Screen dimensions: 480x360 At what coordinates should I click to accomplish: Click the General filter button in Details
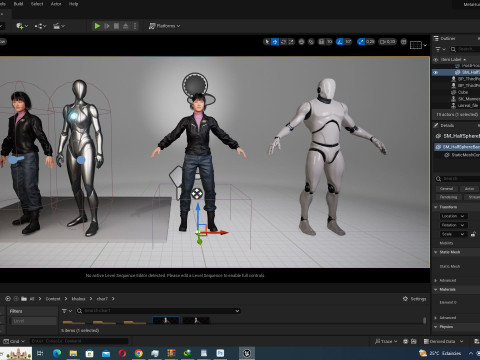[446, 189]
